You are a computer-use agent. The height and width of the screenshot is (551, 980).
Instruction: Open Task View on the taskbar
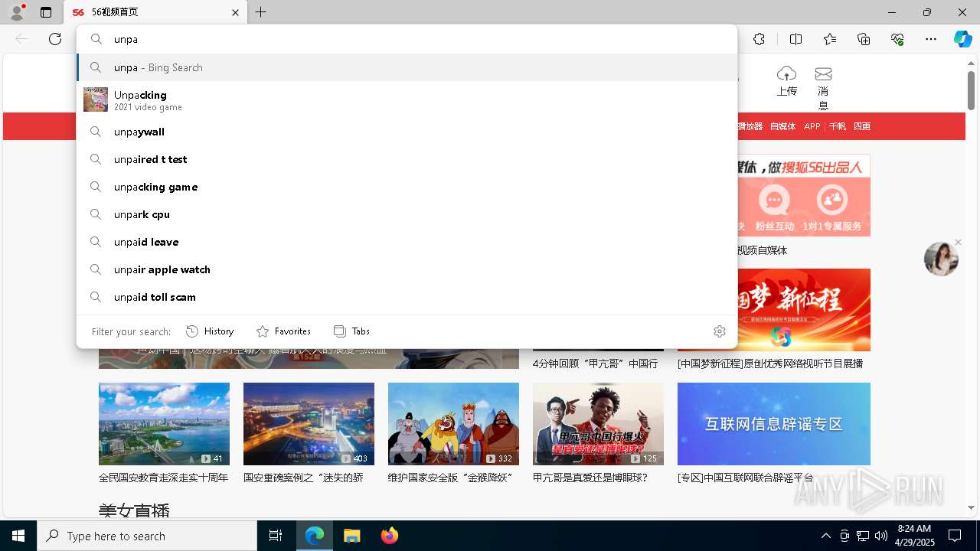(x=276, y=536)
